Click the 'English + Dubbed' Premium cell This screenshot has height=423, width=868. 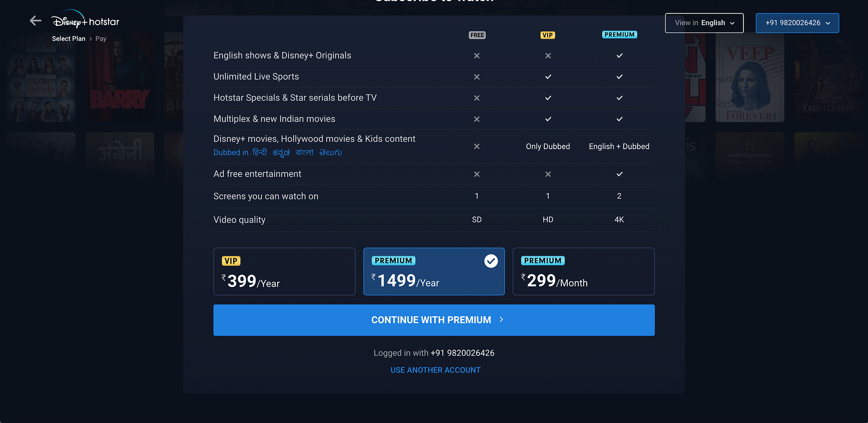619,147
